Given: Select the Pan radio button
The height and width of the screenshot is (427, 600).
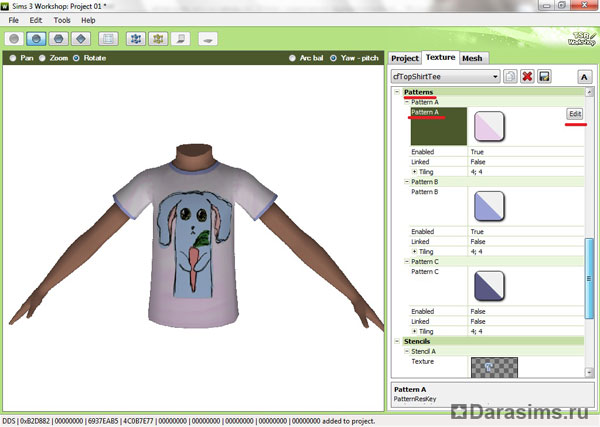Looking at the screenshot, I should point(13,58).
